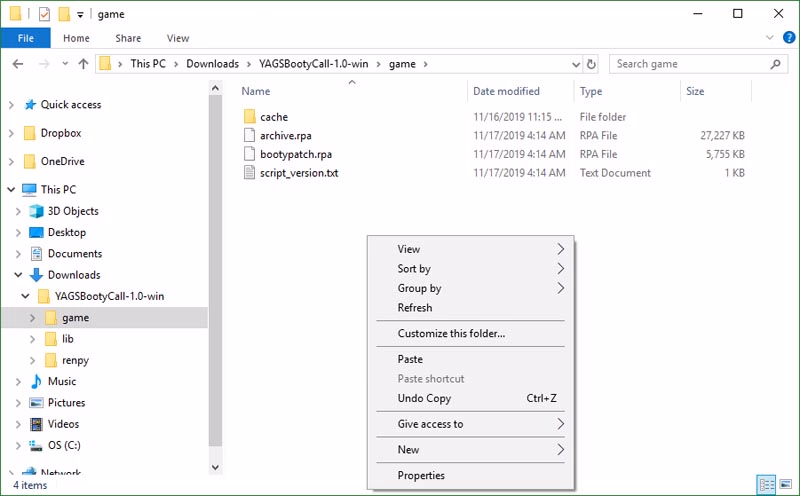The height and width of the screenshot is (496, 800).
Task: Click the Properties icon in quick access toolbar
Action: point(43,14)
